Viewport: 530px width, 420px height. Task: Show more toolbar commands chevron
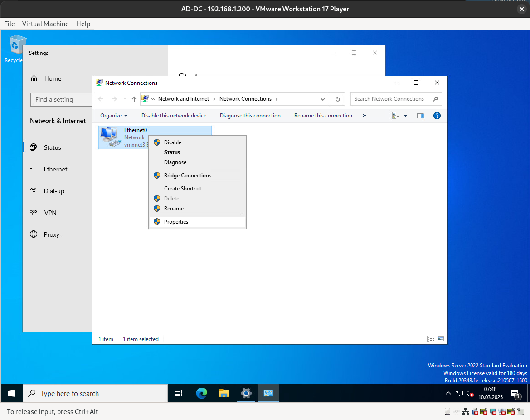[365, 116]
